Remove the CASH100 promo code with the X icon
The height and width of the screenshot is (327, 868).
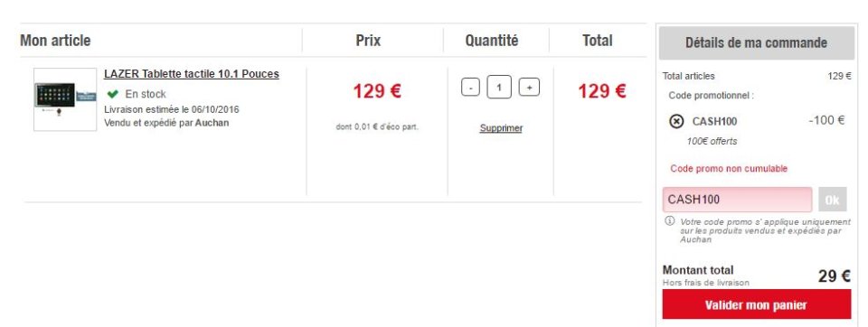tap(676, 121)
